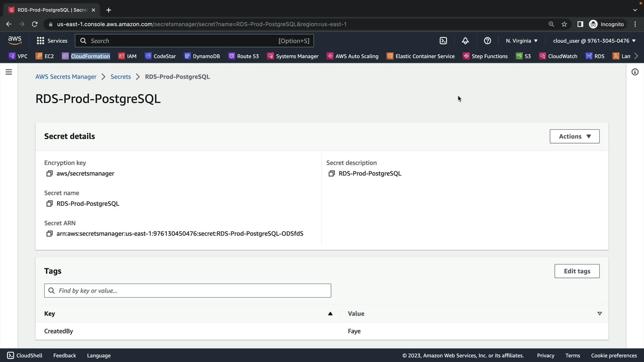Click the Edit tags button

[577, 271]
